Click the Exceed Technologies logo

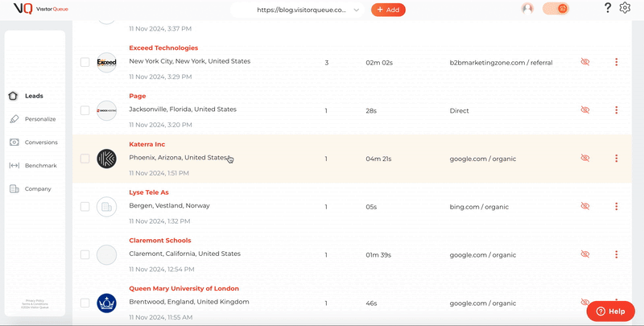pos(107,63)
